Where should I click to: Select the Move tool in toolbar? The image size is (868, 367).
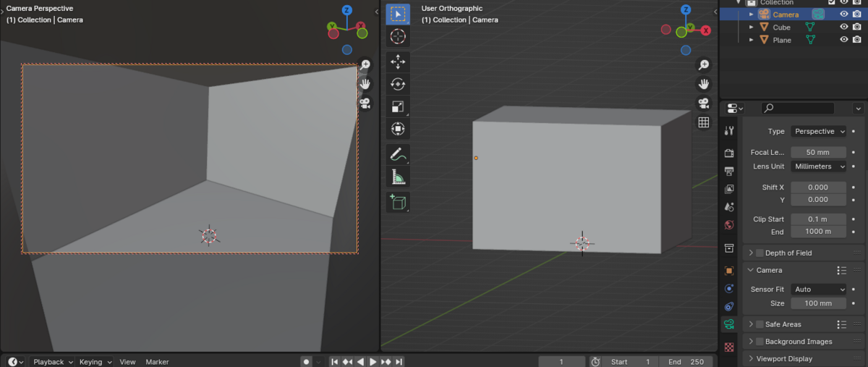pyautogui.click(x=398, y=62)
